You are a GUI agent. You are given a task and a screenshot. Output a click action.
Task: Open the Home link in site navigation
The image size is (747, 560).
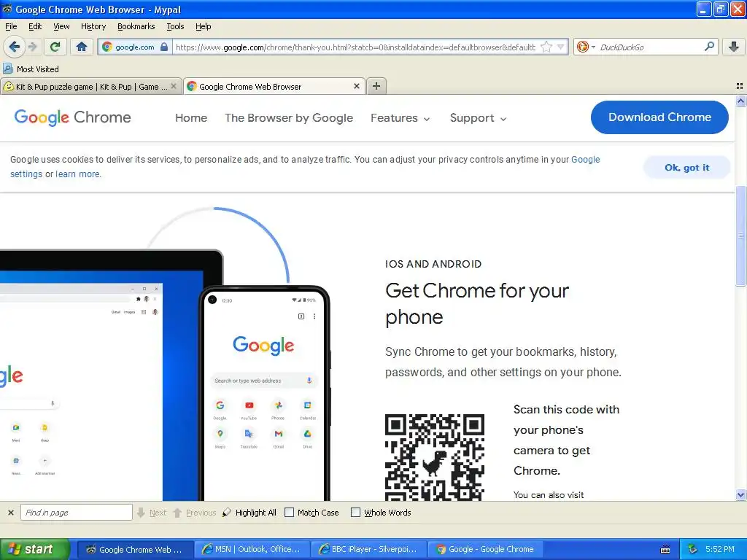click(191, 117)
